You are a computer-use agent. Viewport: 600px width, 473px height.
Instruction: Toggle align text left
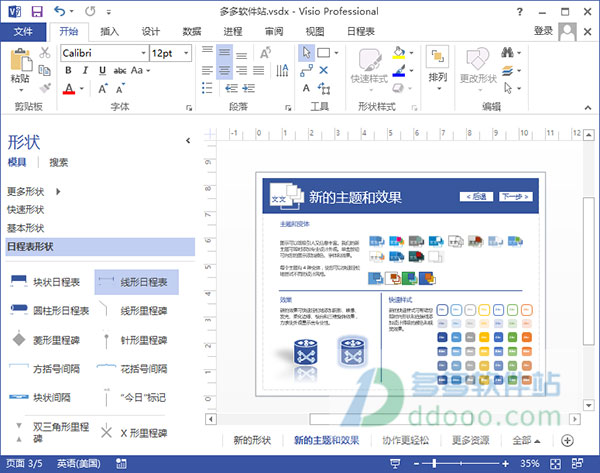pos(207,70)
